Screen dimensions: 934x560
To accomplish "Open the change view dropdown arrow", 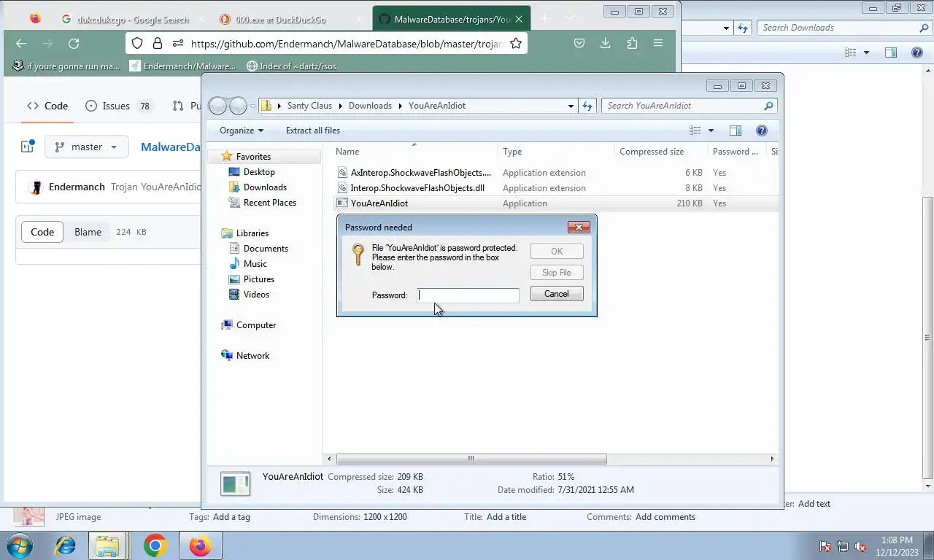I will click(711, 131).
